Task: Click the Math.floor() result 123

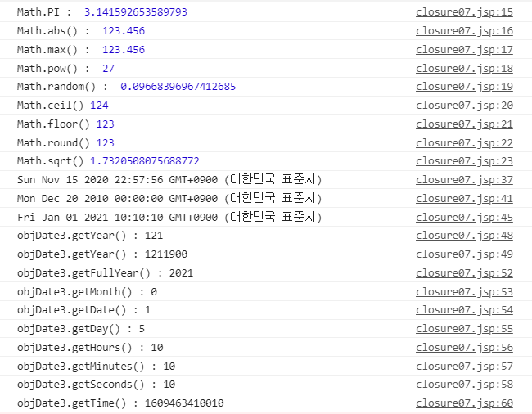Action: click(106, 124)
